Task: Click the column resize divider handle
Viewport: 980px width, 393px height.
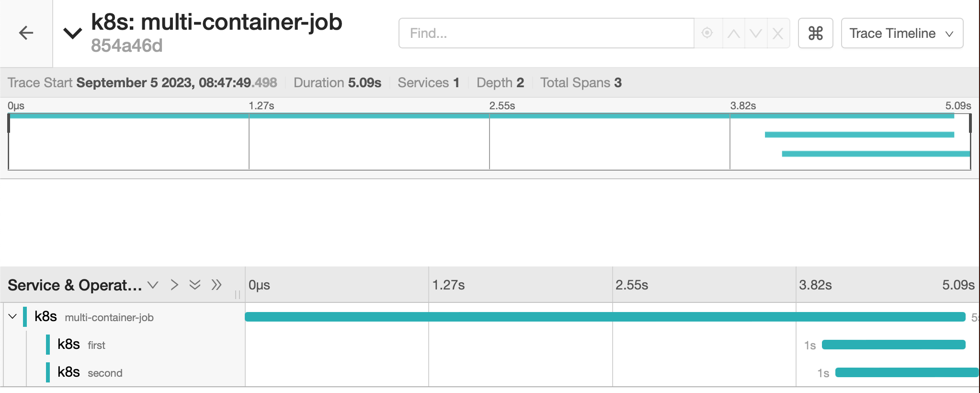Action: coord(238,294)
